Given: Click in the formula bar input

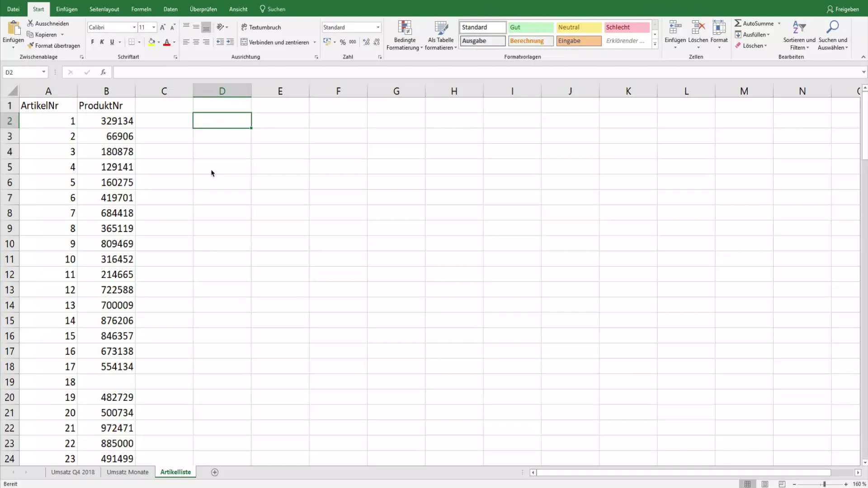Looking at the screenshot, I should [x=486, y=72].
